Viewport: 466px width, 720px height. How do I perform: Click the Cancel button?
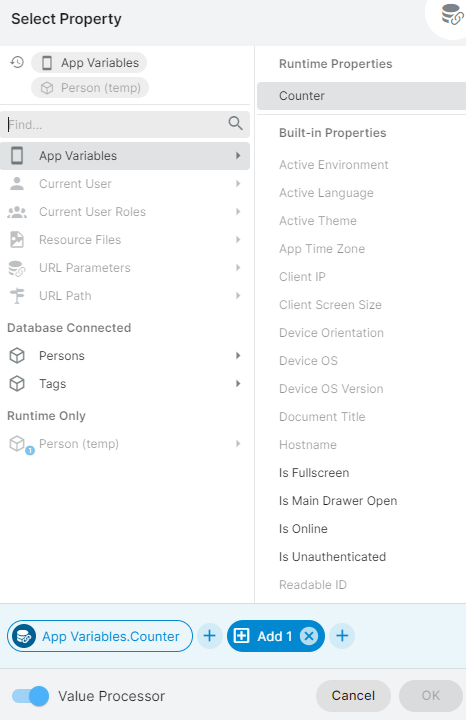pyautogui.click(x=353, y=696)
